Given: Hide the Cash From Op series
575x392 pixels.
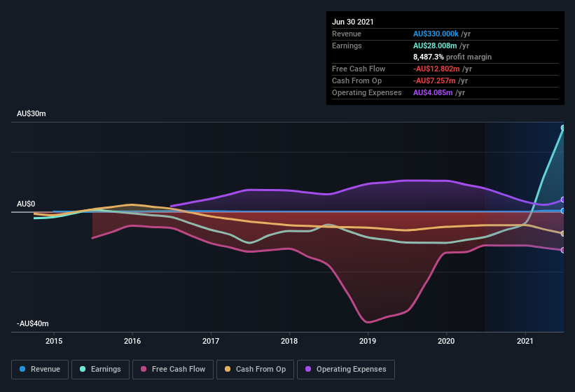Looking at the screenshot, I should [255, 370].
